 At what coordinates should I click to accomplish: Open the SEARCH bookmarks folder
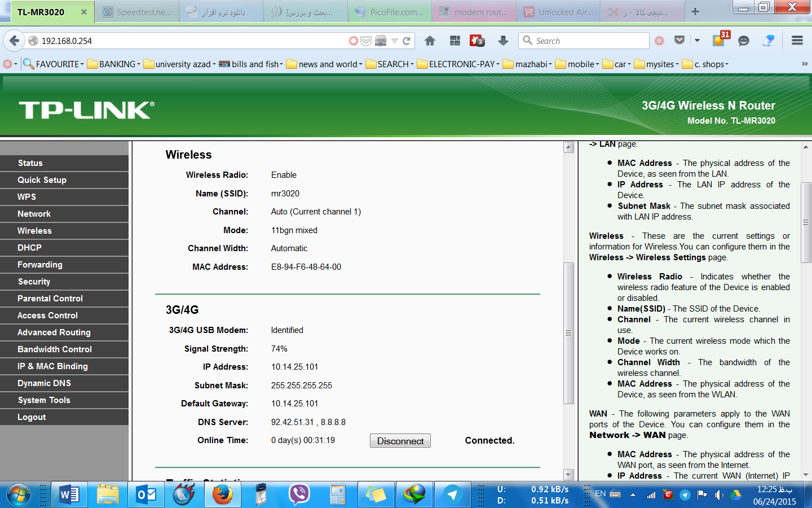[390, 64]
